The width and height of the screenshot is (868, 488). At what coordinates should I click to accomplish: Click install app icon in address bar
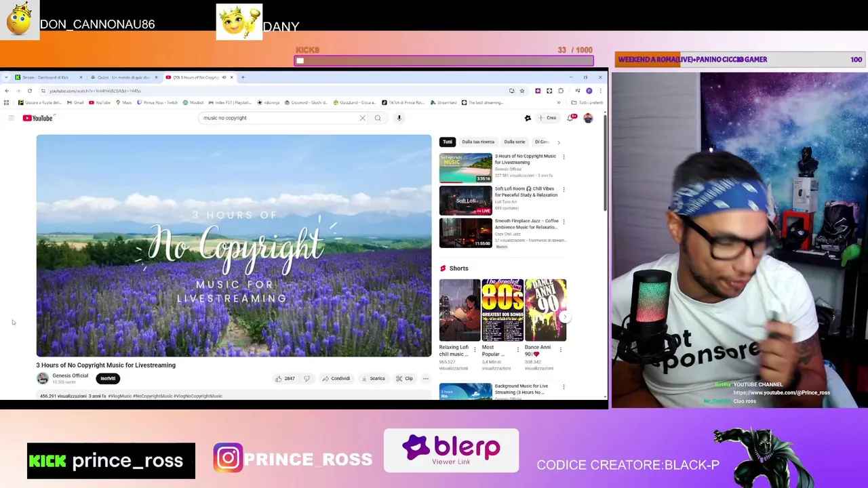(512, 91)
